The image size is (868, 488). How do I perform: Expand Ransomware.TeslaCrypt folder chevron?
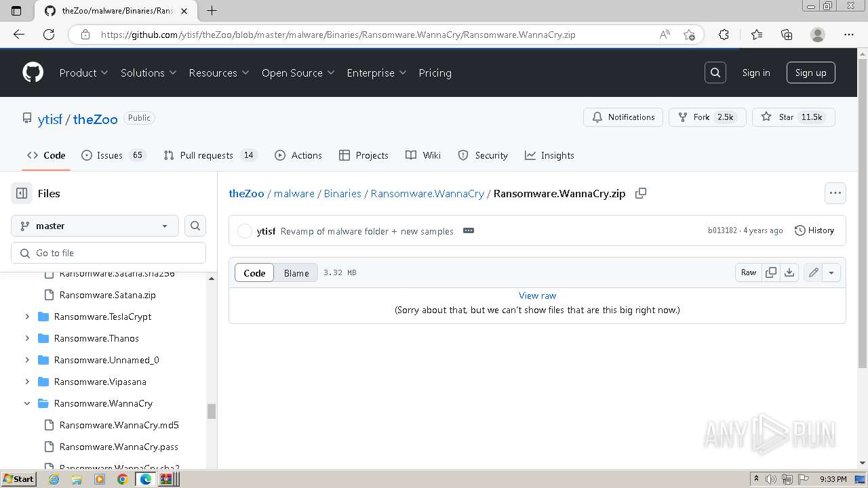(27, 317)
